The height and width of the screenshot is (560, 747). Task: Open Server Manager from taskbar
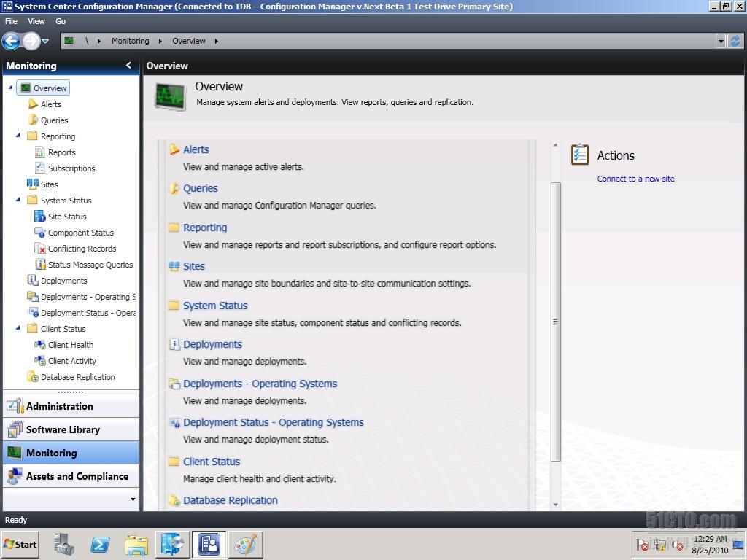click(x=63, y=544)
